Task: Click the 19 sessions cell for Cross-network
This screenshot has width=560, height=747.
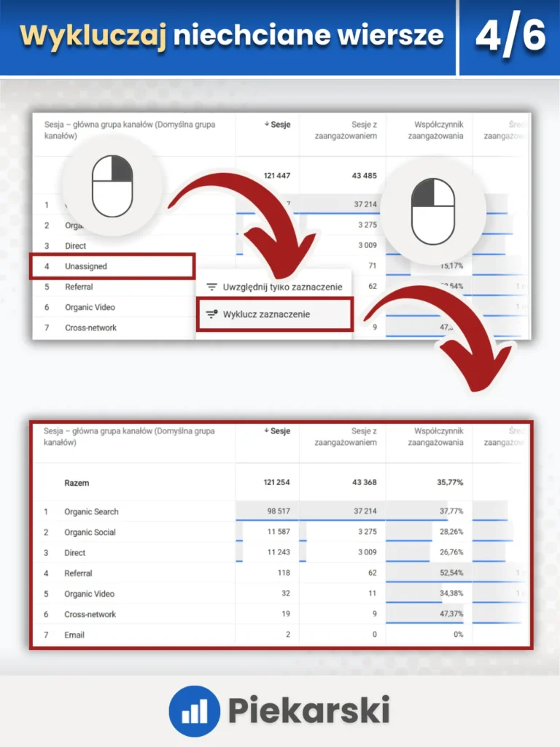Action: tap(286, 613)
